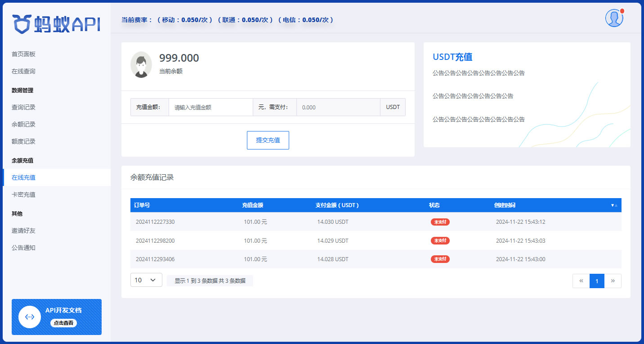Viewport: 644px width, 344px height.
Task: Click 101.00 元 amount for order 2024112227330
Action: (255, 222)
